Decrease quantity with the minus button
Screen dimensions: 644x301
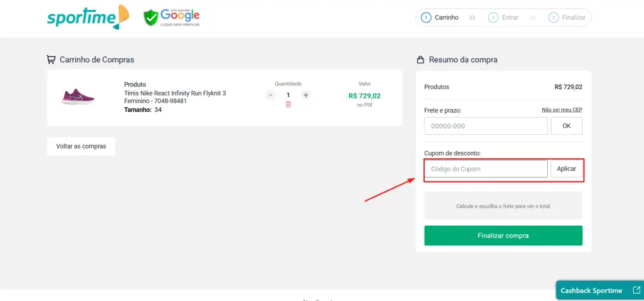pyautogui.click(x=270, y=95)
